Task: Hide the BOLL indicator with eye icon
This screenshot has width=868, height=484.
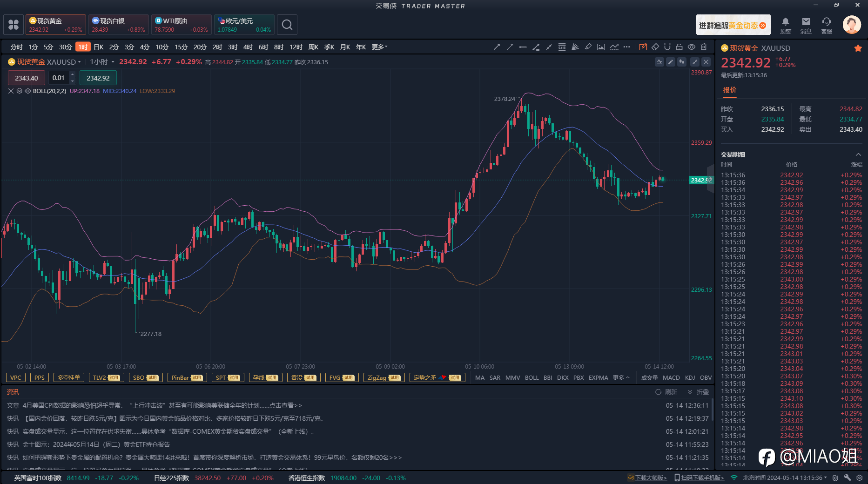Action: point(27,91)
